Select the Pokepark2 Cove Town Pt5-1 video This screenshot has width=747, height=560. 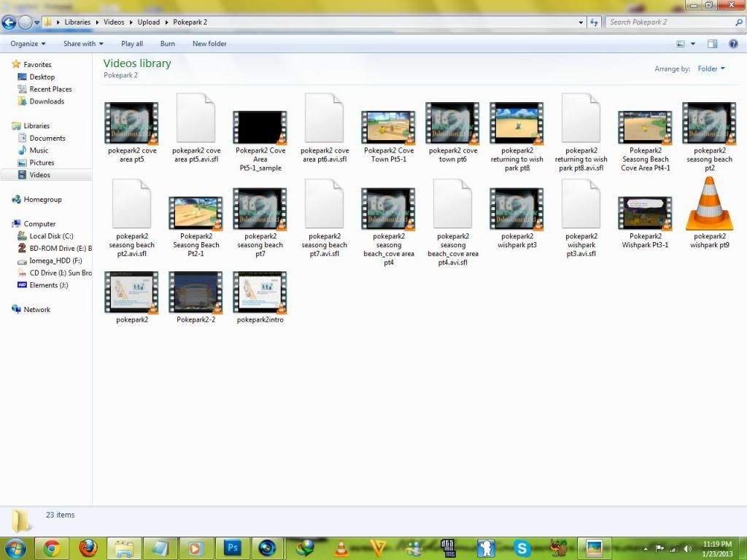[x=388, y=137]
